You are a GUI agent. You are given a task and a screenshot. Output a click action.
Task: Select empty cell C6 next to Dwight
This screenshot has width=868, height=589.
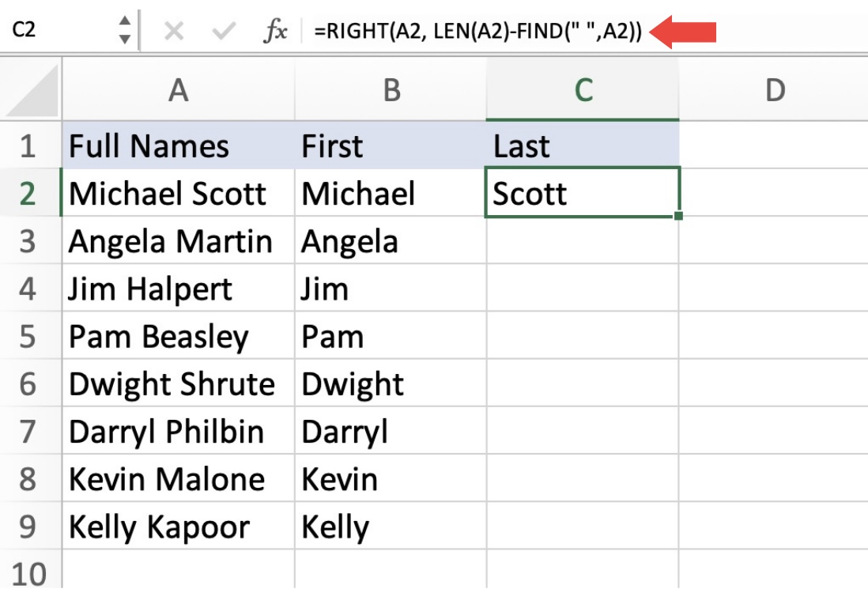coord(583,383)
